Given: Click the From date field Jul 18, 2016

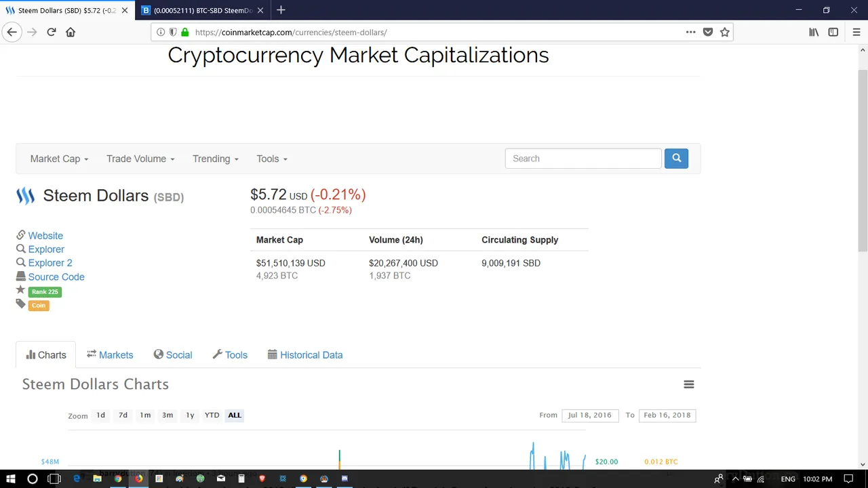Looking at the screenshot, I should click(590, 415).
